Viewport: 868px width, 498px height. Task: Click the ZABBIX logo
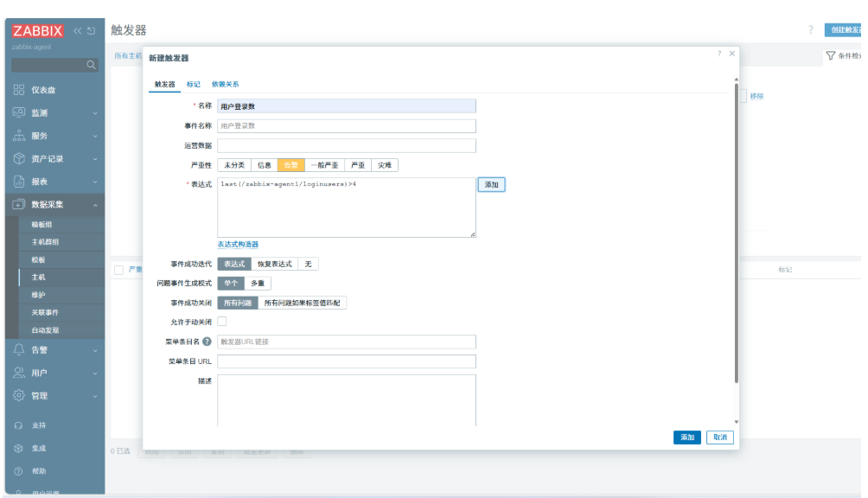click(x=38, y=31)
